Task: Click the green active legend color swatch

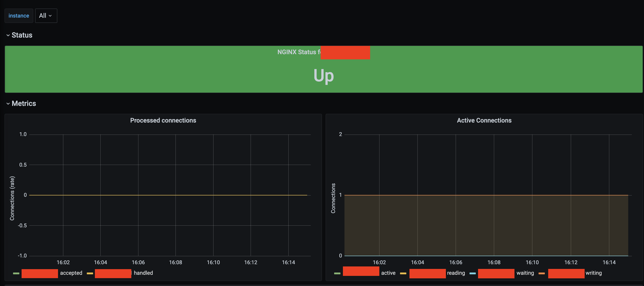Action: (337, 273)
